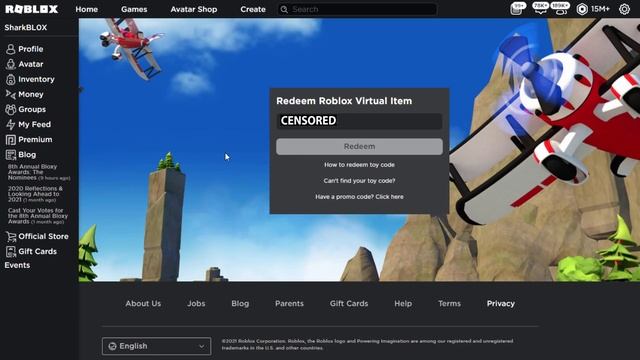Open 2020 Reflections & Looking Ahead post
Viewport: 640px width, 360px height.
click(36, 194)
